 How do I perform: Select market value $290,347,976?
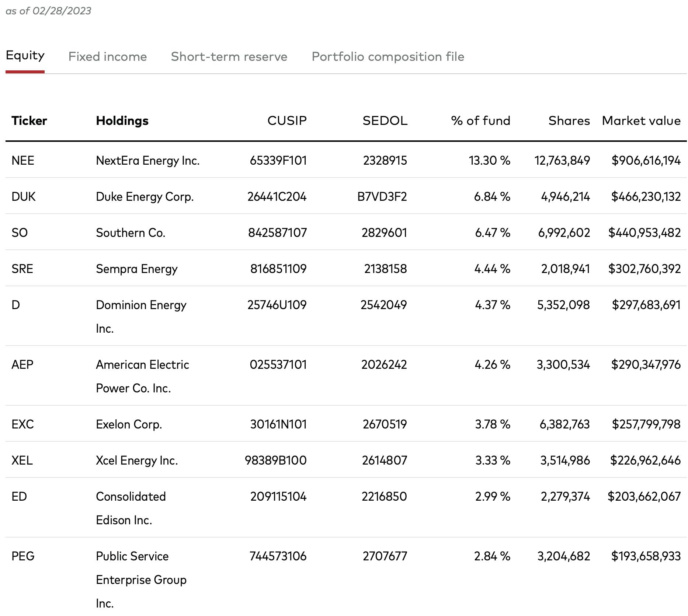pos(646,364)
